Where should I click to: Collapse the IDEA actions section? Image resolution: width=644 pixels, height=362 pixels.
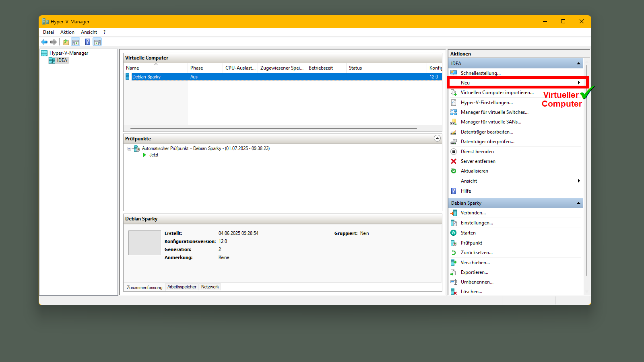(578, 64)
